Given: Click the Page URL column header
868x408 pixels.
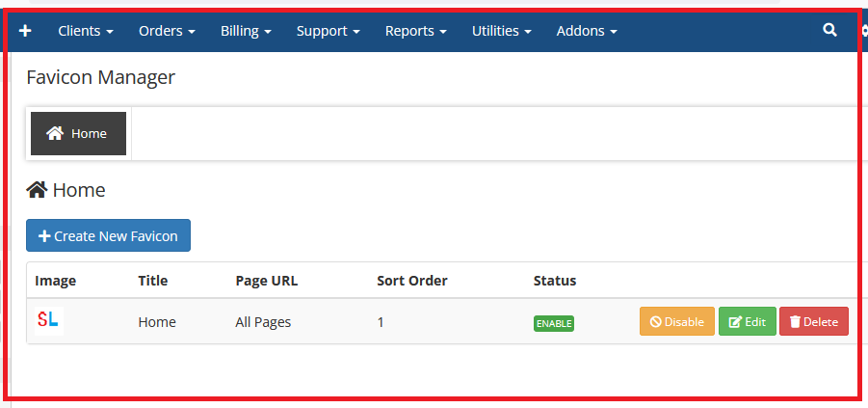Looking at the screenshot, I should 266,281.
